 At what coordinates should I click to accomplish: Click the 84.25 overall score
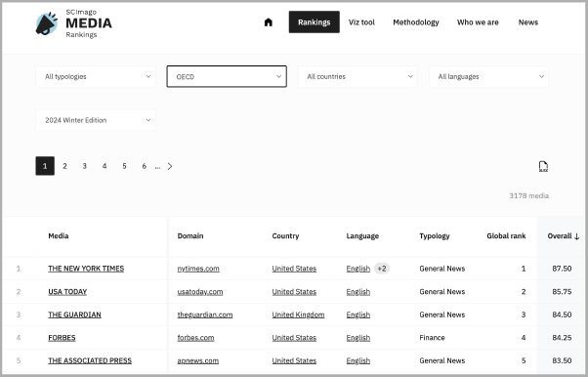(x=562, y=338)
